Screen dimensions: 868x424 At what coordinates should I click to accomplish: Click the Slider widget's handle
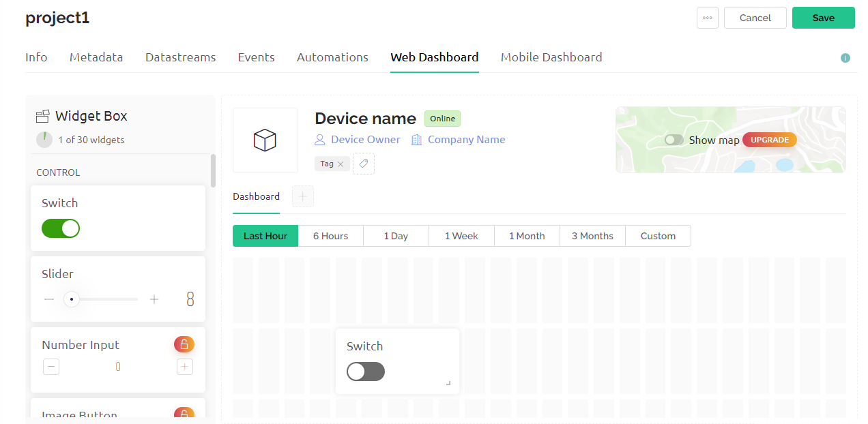72,299
